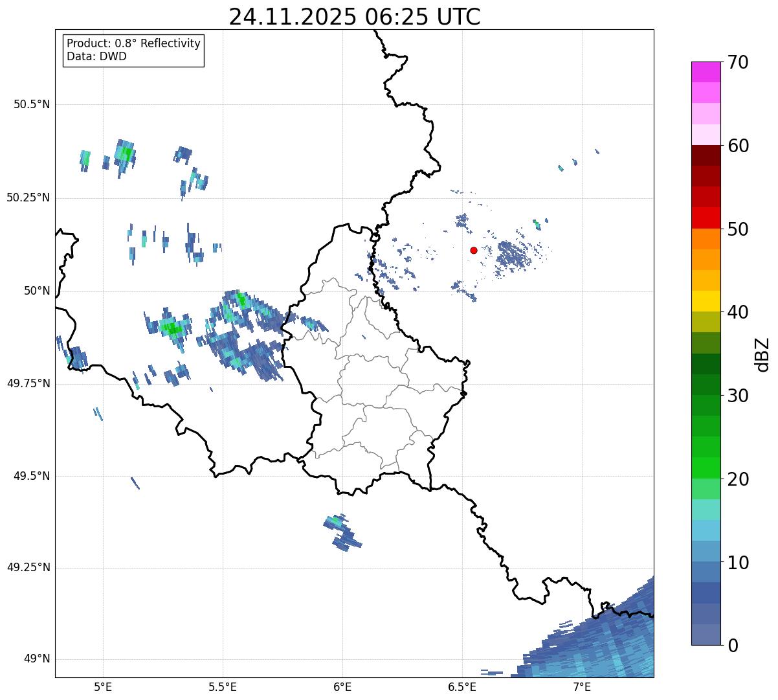Click the colorbar tick label 10
Viewport: 778px width, 700px height.
point(739,563)
